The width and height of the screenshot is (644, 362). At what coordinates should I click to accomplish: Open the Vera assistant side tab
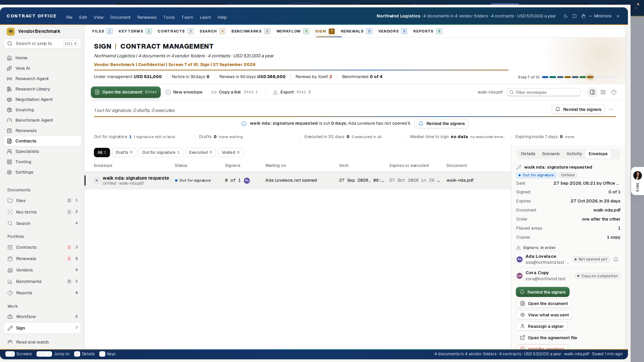pyautogui.click(x=637, y=181)
